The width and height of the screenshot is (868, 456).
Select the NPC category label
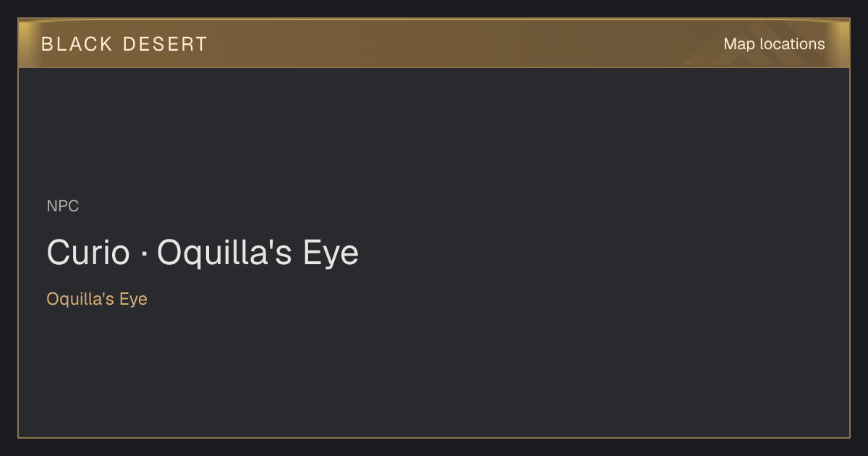click(x=63, y=206)
